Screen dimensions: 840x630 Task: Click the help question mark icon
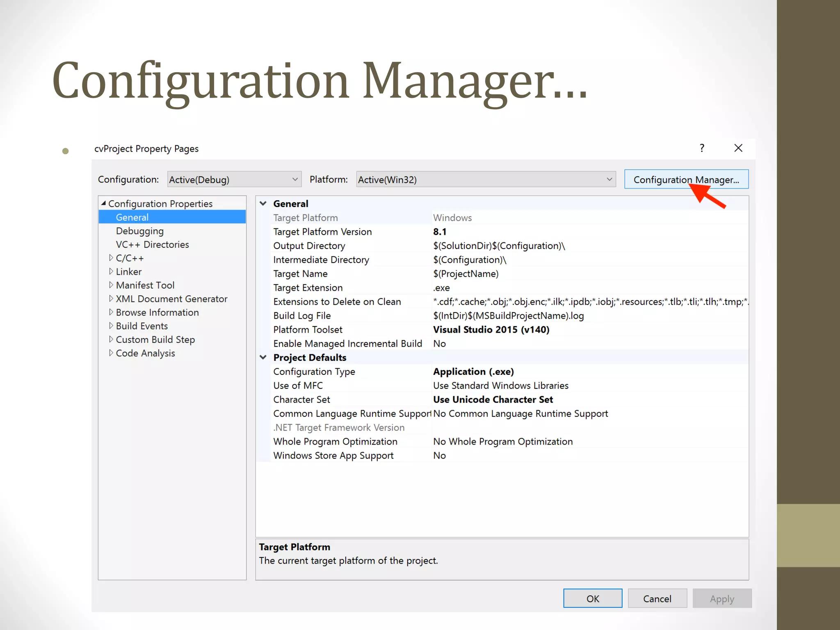pyautogui.click(x=702, y=148)
